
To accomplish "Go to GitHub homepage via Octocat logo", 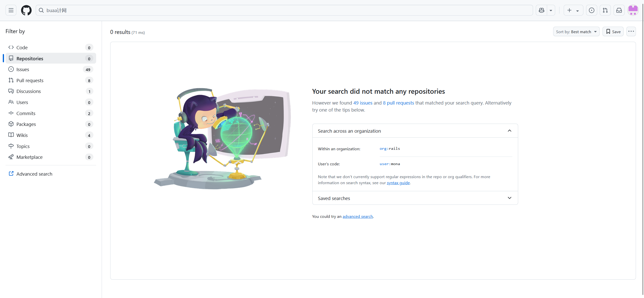I will (x=26, y=10).
